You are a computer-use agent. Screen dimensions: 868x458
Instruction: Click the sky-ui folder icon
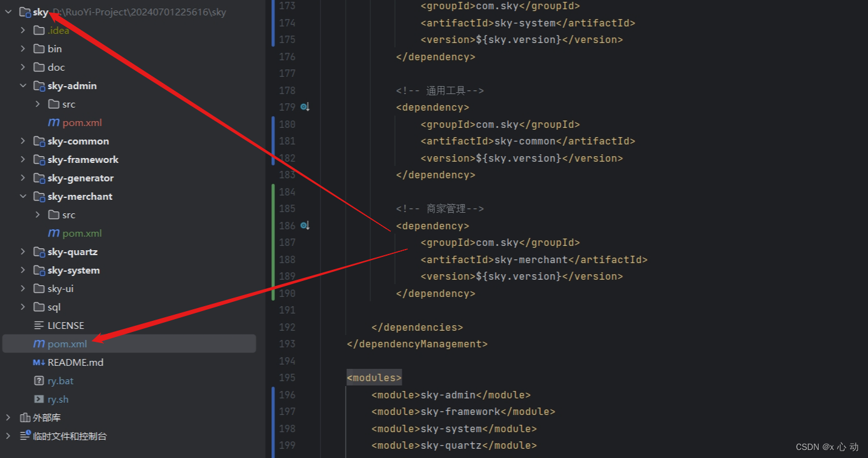tap(39, 289)
